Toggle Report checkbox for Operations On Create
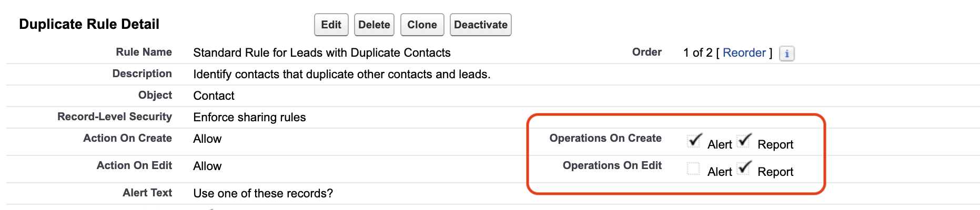The width and height of the screenshot is (980, 210). [x=744, y=141]
